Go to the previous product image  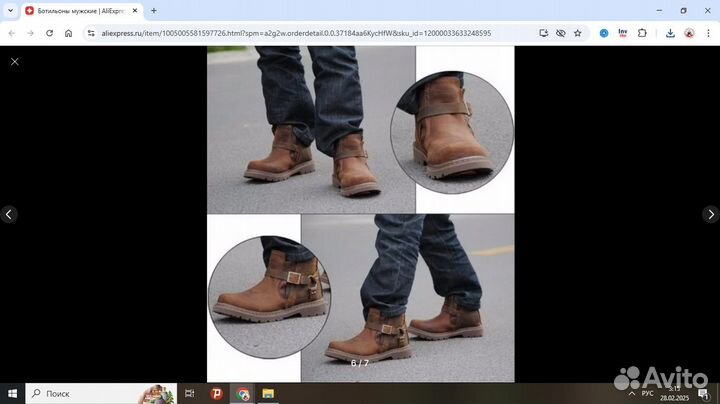tap(9, 214)
